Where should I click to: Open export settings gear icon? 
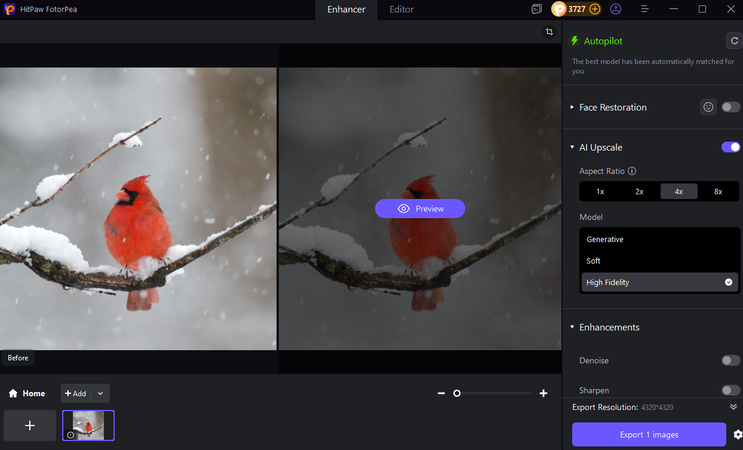(x=737, y=434)
